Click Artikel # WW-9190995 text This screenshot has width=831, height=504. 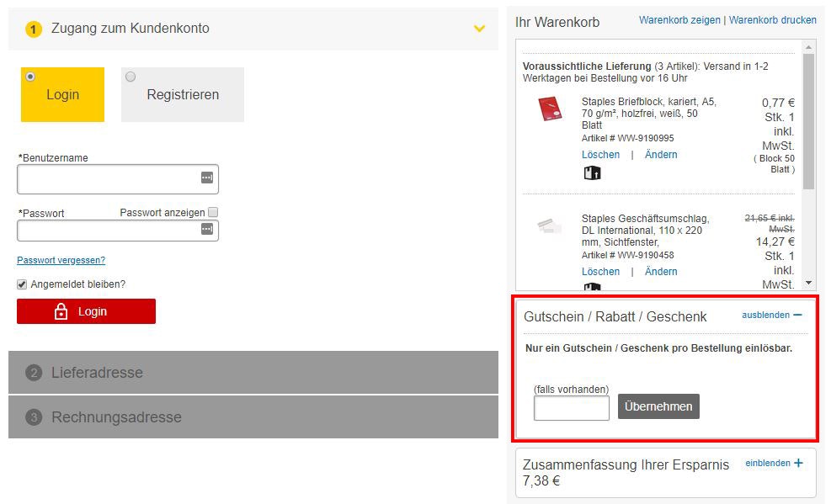click(x=628, y=138)
